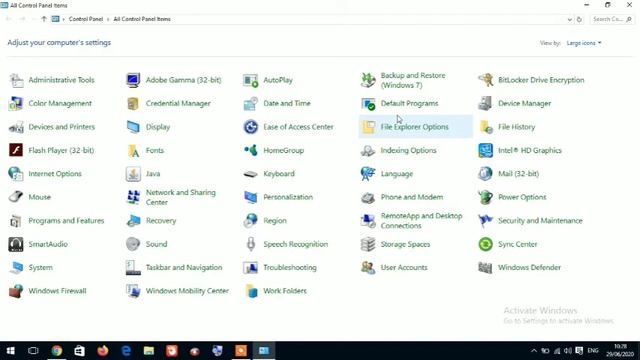Open File Explorer from the taskbar
Image resolution: width=640 pixels, height=360 pixels.
[x=149, y=351]
